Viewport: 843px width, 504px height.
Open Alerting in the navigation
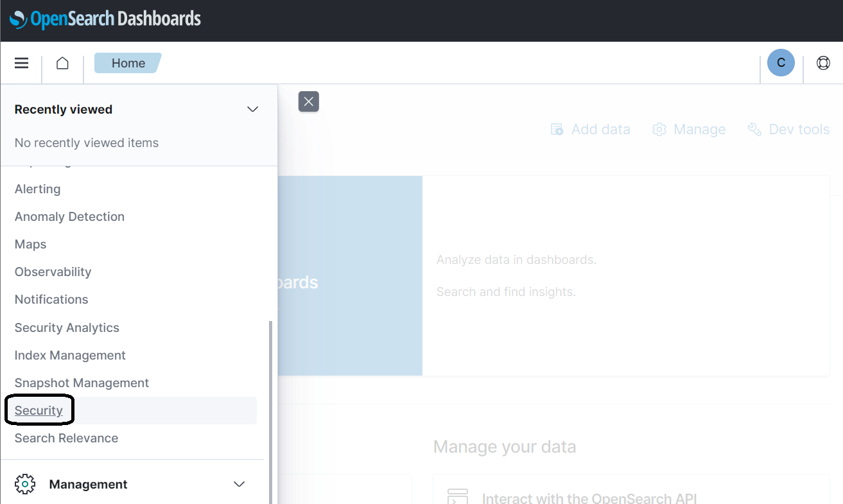[38, 189]
